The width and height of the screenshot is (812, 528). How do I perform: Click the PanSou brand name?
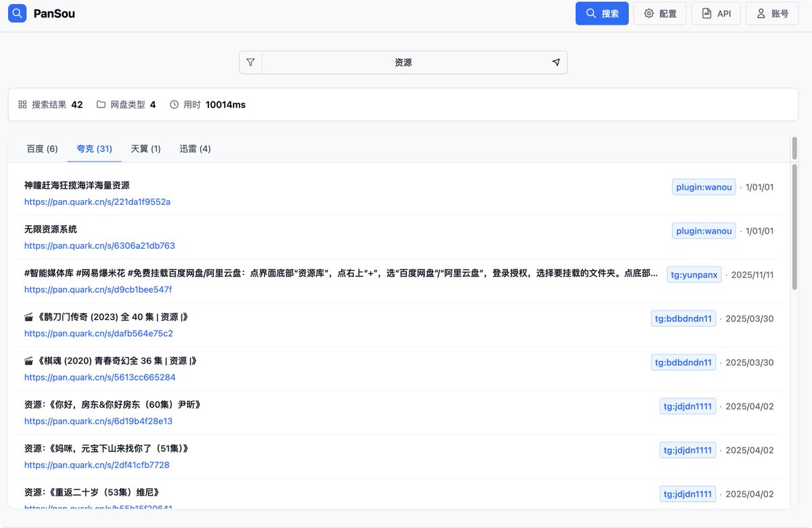pyautogui.click(x=54, y=14)
